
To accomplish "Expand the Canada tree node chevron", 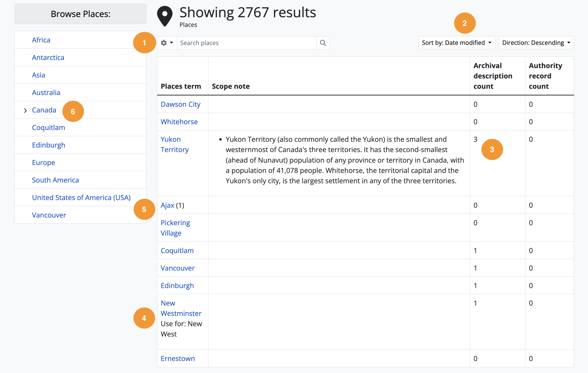I will click(25, 110).
